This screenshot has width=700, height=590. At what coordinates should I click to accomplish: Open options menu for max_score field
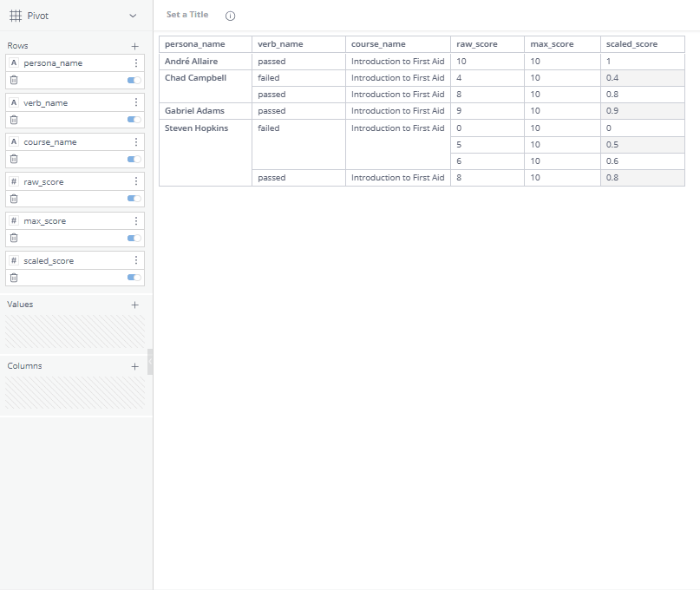136,221
